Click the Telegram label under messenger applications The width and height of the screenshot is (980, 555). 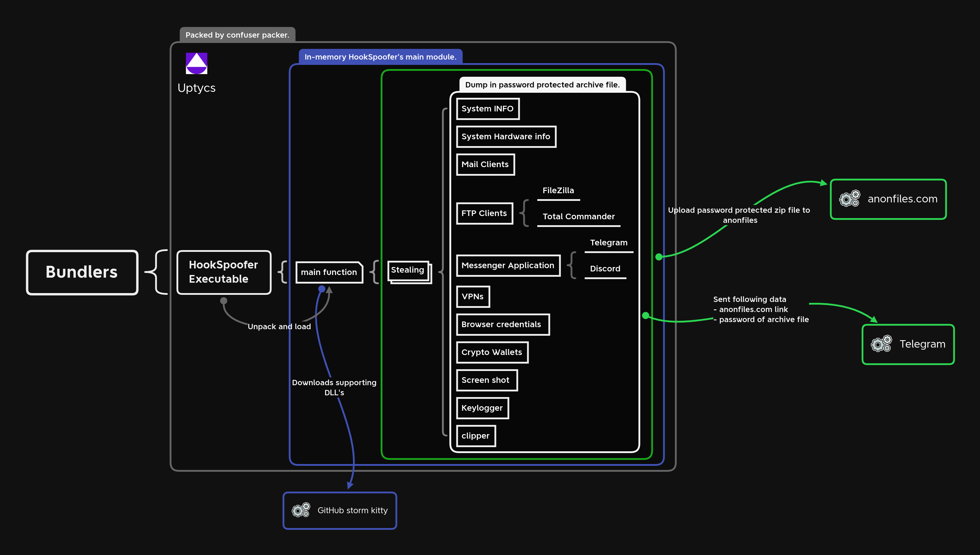pyautogui.click(x=609, y=242)
